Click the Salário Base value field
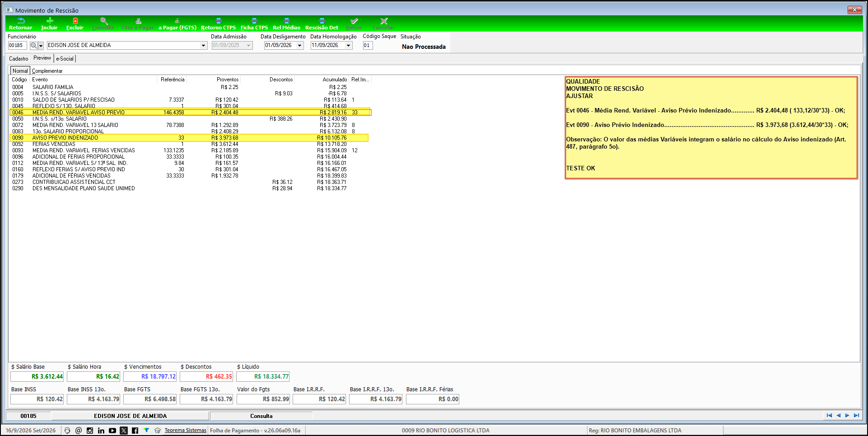 (x=37, y=376)
